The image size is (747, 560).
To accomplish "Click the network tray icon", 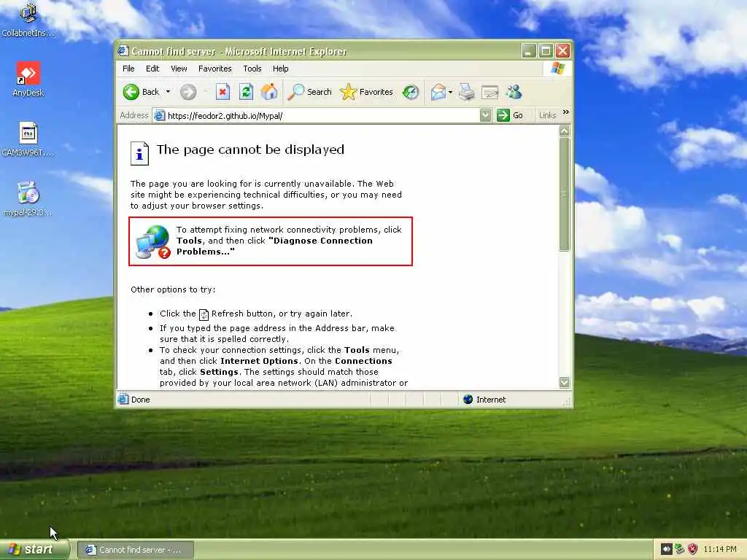I will [679, 550].
